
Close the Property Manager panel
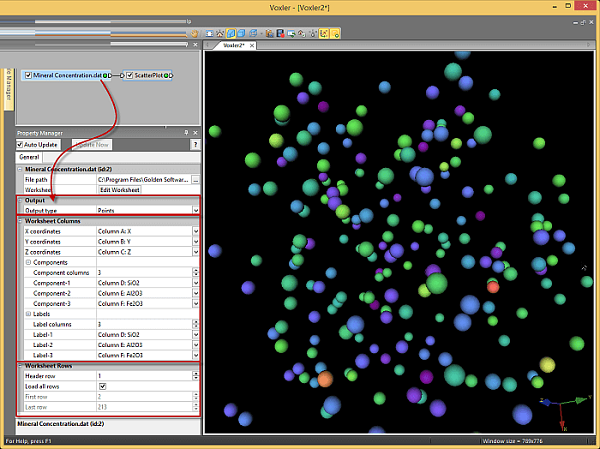[195, 132]
